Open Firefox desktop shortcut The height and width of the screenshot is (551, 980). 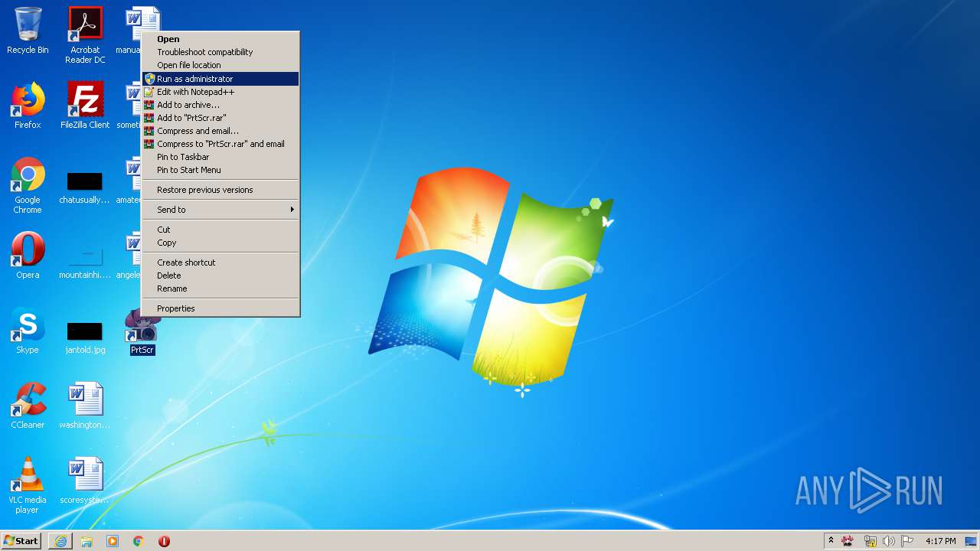[28, 106]
